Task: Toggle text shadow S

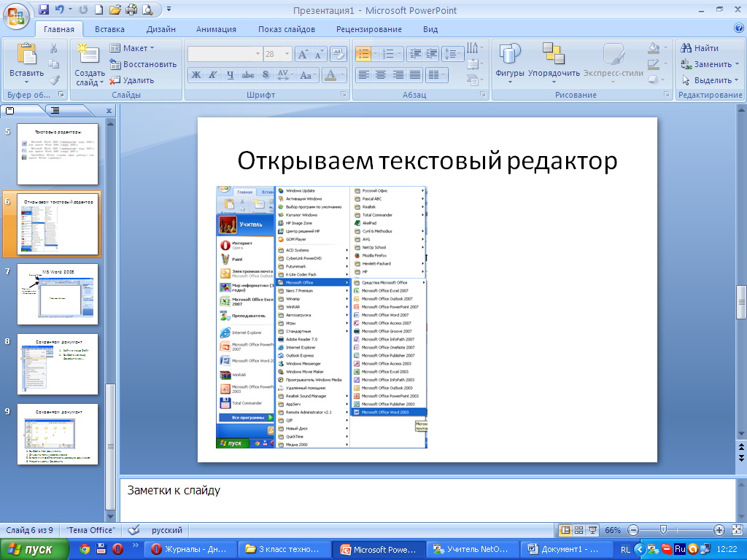Action: 266,75
